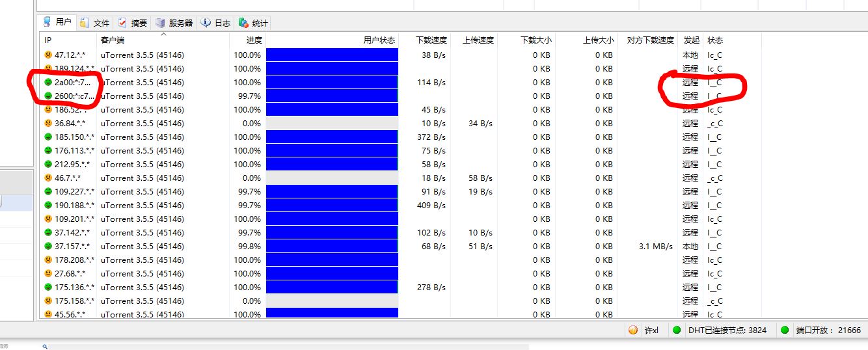Open the 文件 (Files) tab
868x350 pixels.
[95, 23]
